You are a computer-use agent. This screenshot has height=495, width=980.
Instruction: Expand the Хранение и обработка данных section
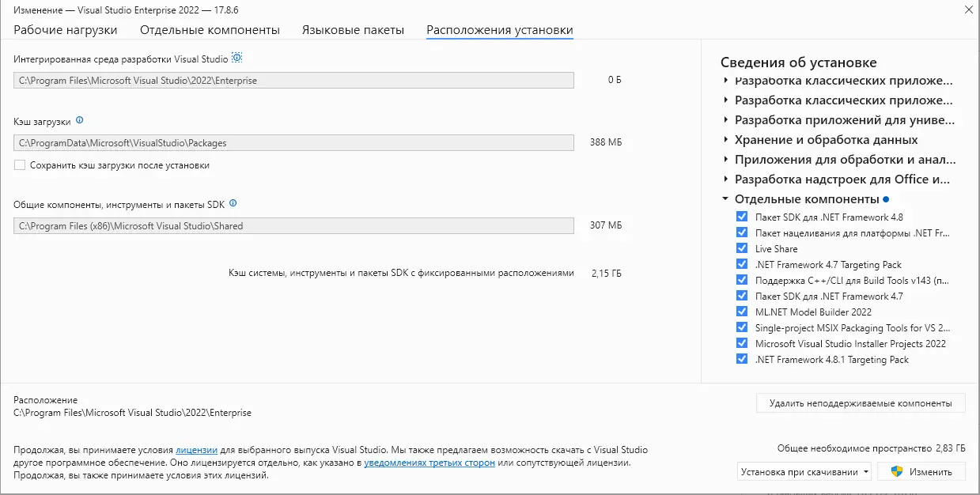[x=725, y=139]
